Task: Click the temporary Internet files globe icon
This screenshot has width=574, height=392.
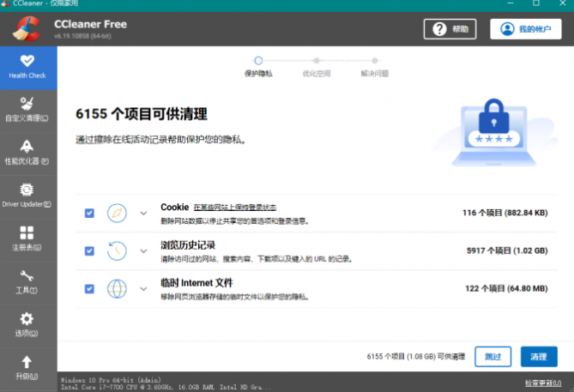Action: pyautogui.click(x=117, y=289)
